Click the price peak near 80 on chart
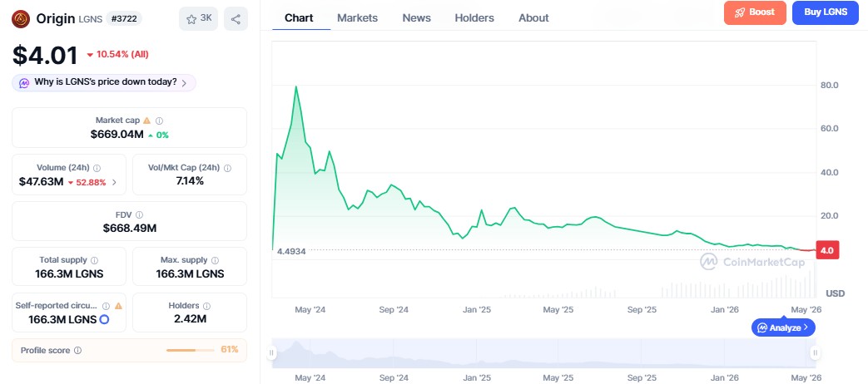Viewport: 868px width, 384px height. tap(296, 86)
